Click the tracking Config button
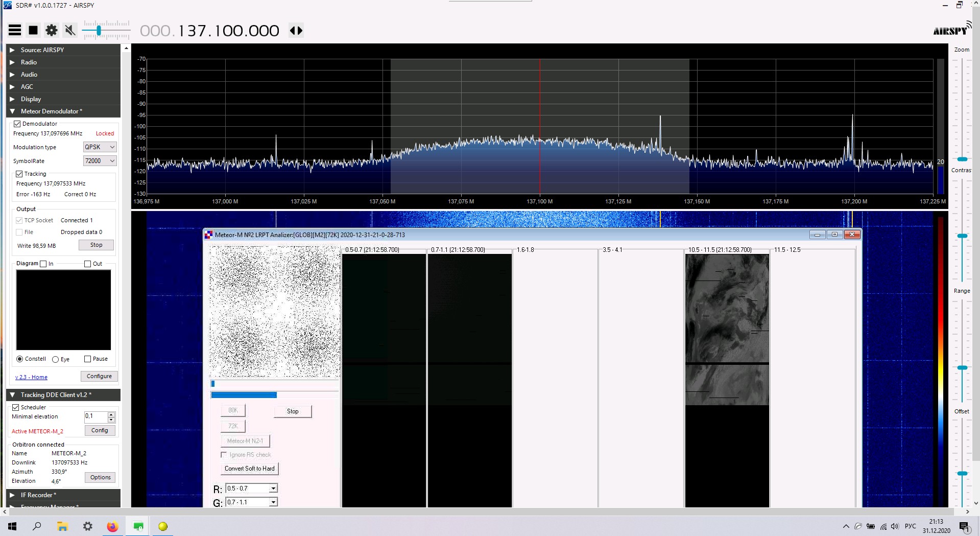This screenshot has width=980, height=536. [100, 430]
